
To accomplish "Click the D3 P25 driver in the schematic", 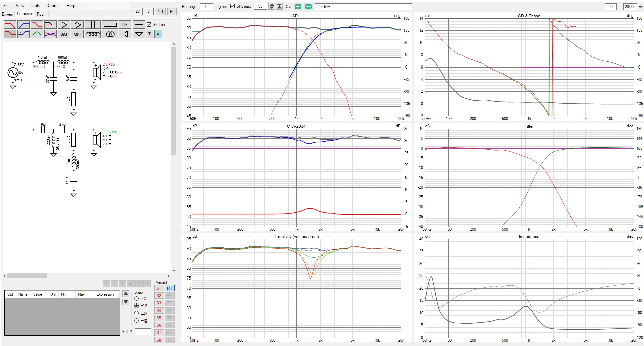I will click(97, 73).
